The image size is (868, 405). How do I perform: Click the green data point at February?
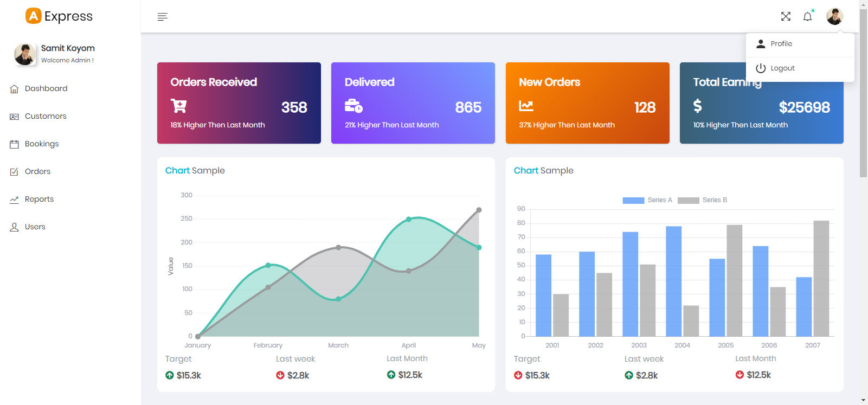point(268,266)
